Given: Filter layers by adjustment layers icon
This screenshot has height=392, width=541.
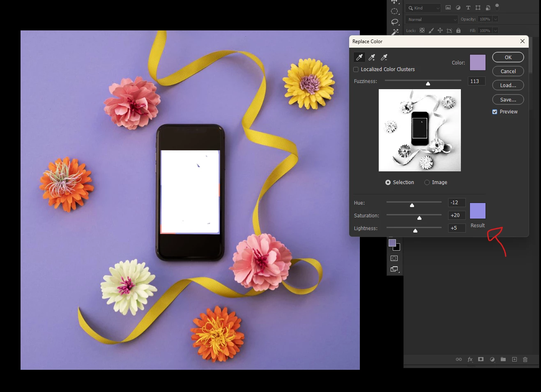Looking at the screenshot, I should [458, 7].
